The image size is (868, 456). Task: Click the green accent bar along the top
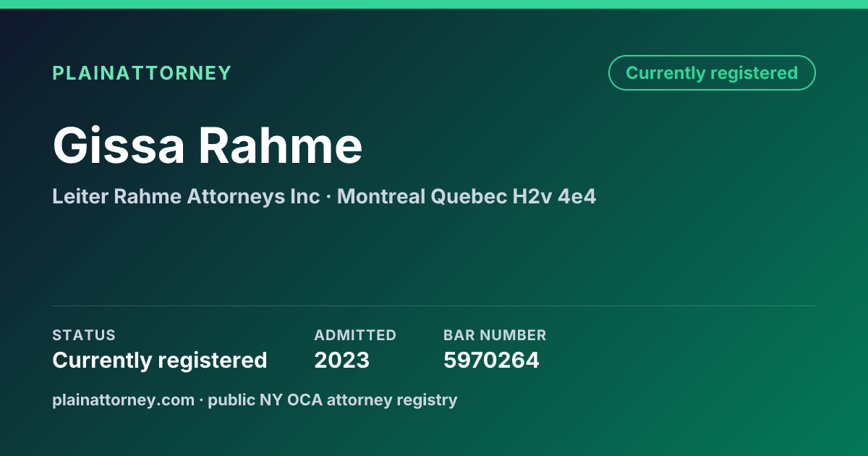(x=434, y=4)
